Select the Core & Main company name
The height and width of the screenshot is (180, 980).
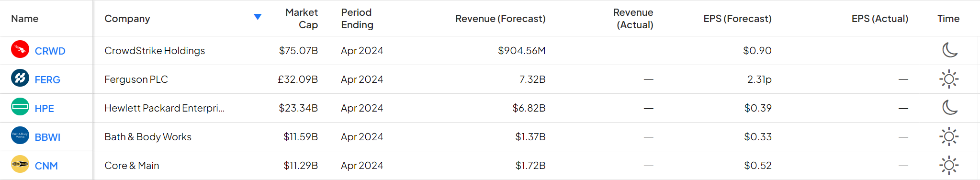coord(132,165)
